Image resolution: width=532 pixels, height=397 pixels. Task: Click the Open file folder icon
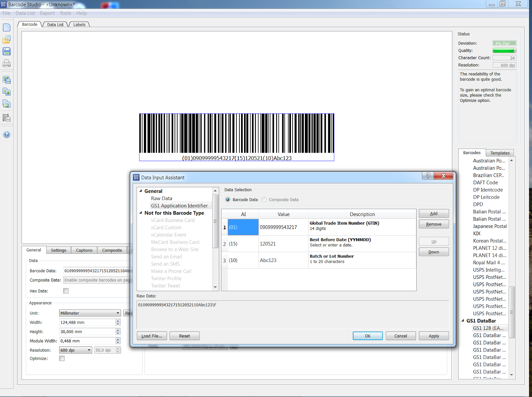pos(7,39)
